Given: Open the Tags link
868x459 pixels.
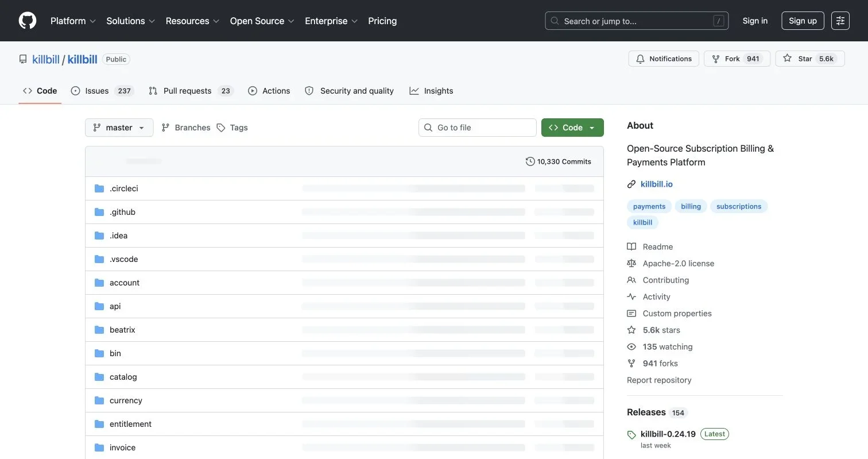Looking at the screenshot, I should coord(232,128).
